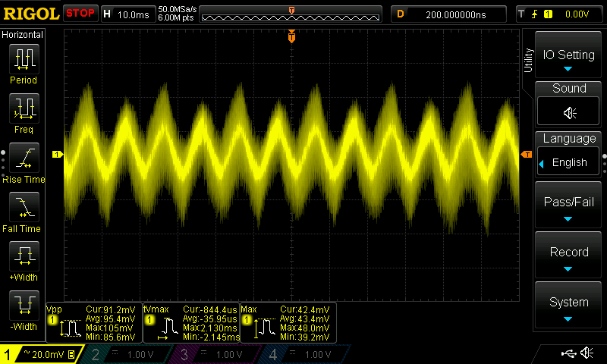607x364 pixels.
Task: Click the channel 1 ground level marker
Action: 58,155
